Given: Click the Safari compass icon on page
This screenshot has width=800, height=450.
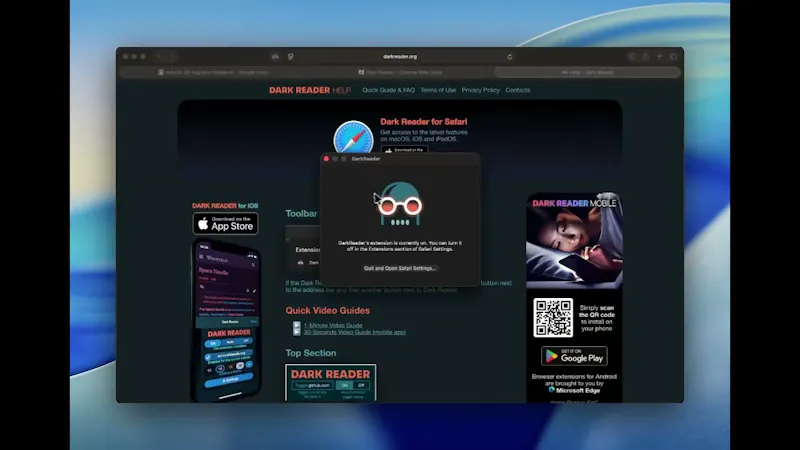Looking at the screenshot, I should pyautogui.click(x=353, y=137).
